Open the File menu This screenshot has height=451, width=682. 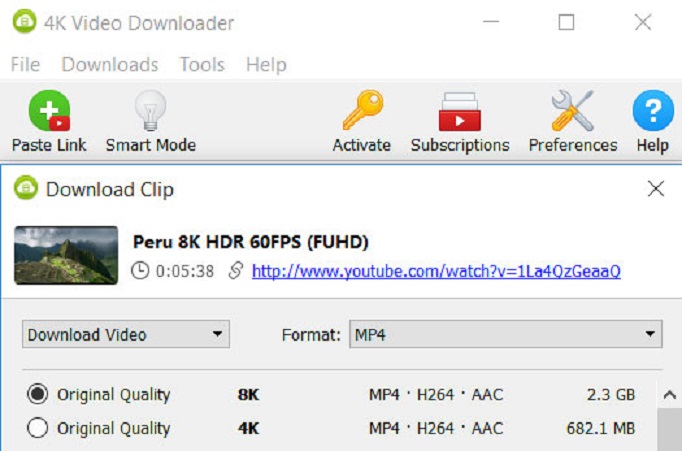coord(25,65)
